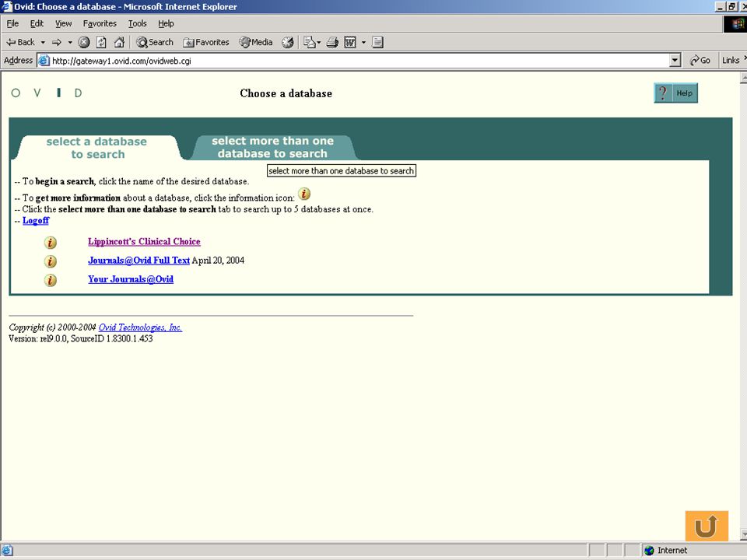Refresh the page with the Refresh icon
Image resolution: width=747 pixels, height=560 pixels.
coord(101,42)
